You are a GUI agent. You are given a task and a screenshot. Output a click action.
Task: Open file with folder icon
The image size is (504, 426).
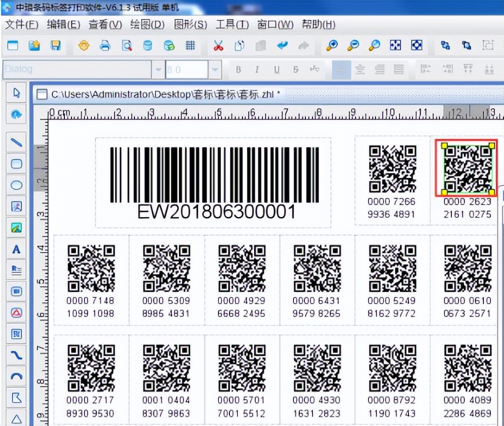pos(34,45)
